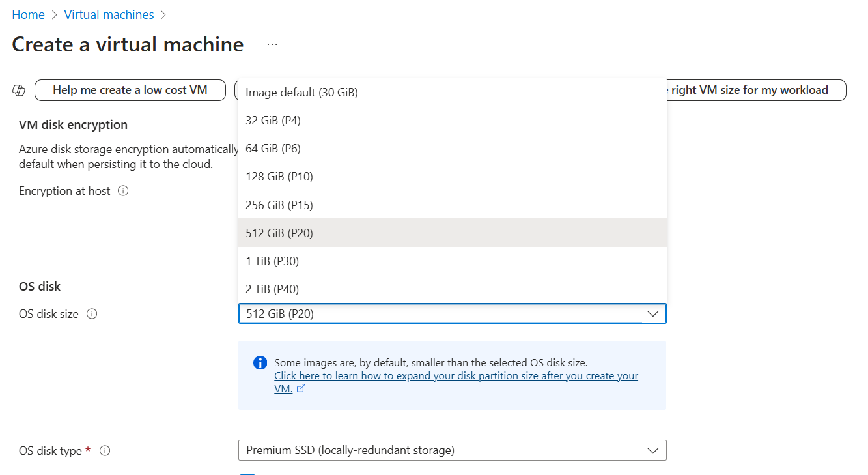This screenshot has height=475, width=868.
Task: Click the info icon next to OS disk size
Action: [92, 313]
